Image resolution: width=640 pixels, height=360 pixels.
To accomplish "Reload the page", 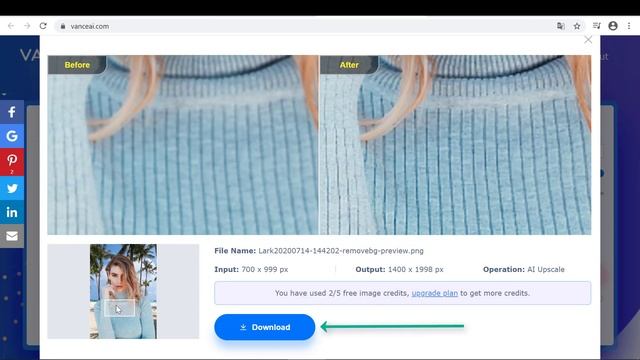I will point(43,26).
